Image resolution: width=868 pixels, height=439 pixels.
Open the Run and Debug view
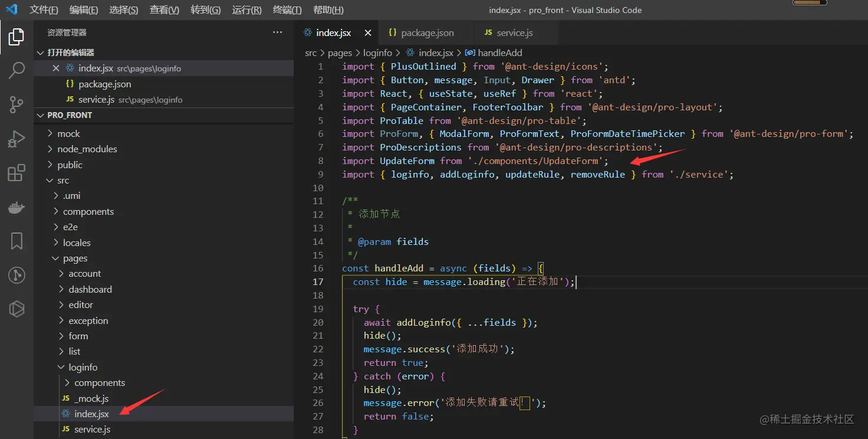click(17, 139)
